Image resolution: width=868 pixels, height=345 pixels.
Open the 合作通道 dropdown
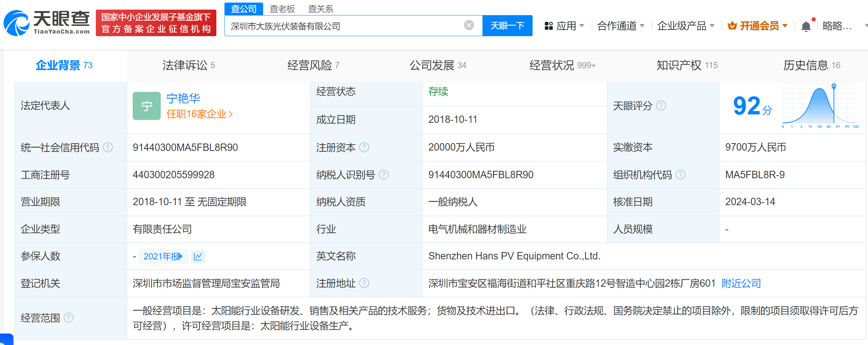[x=621, y=26]
